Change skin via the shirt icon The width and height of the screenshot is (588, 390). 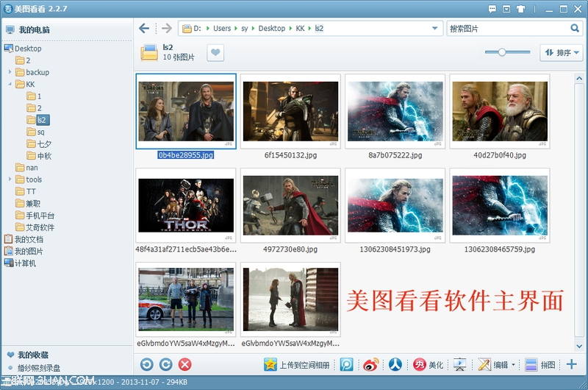click(520, 9)
